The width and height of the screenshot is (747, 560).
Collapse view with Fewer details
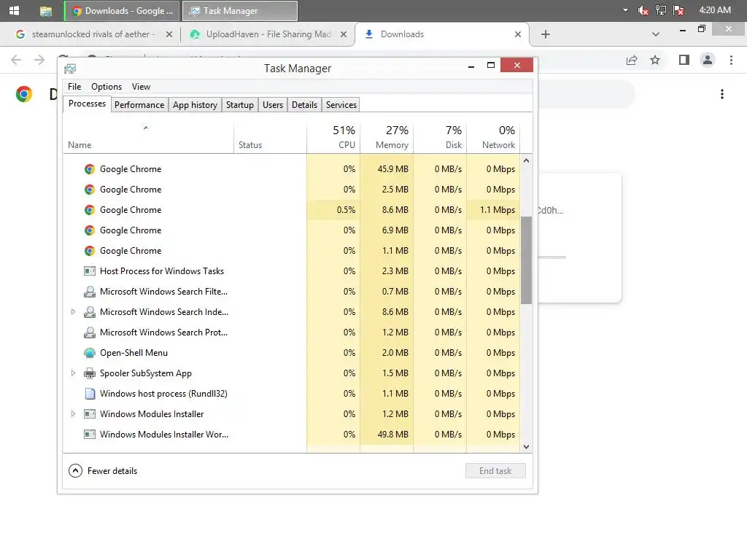(x=103, y=471)
